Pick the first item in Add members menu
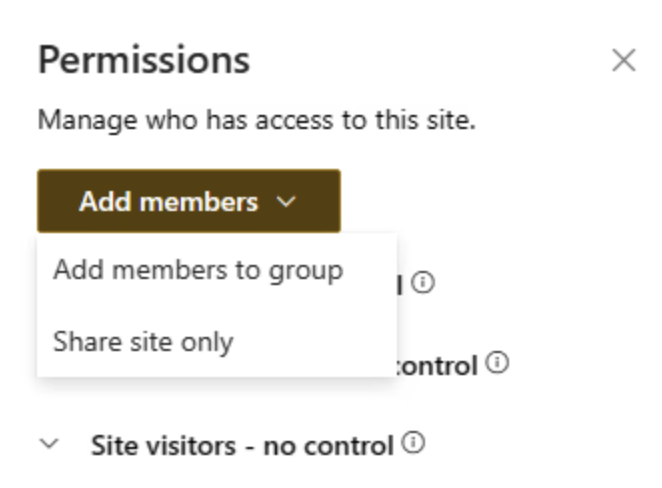Viewport: 662px width, 488px height. (x=198, y=270)
